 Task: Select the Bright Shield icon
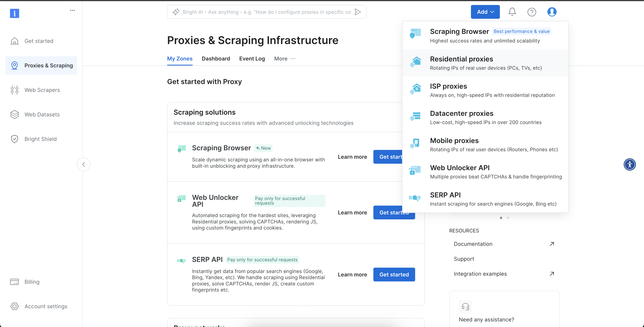point(14,139)
